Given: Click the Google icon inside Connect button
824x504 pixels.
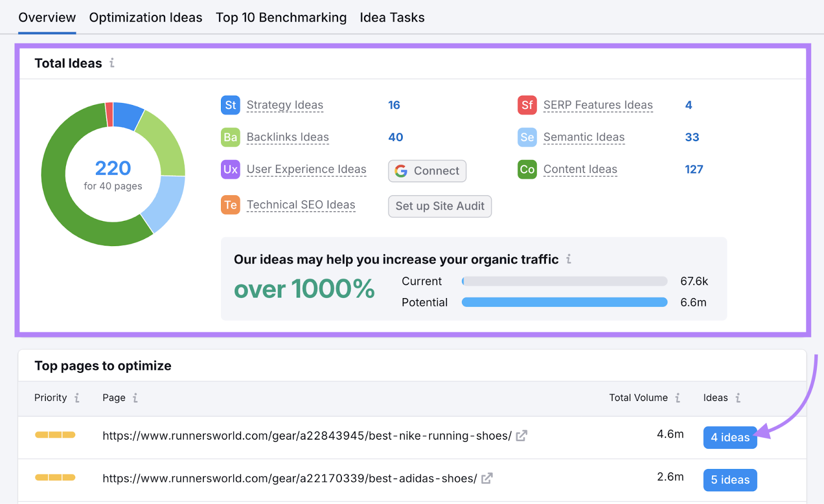Looking at the screenshot, I should pos(402,171).
